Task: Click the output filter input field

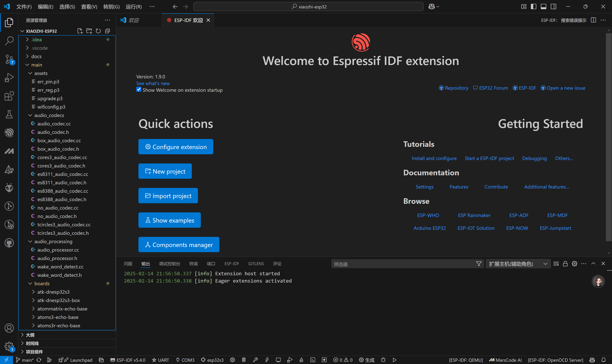Action: 402,264
